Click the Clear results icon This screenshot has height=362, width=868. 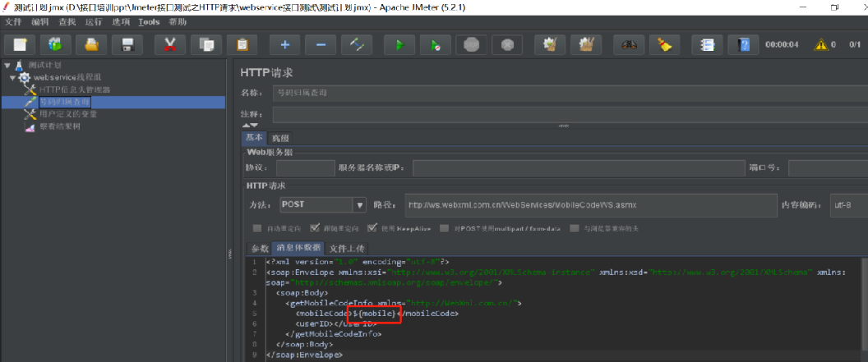[550, 45]
